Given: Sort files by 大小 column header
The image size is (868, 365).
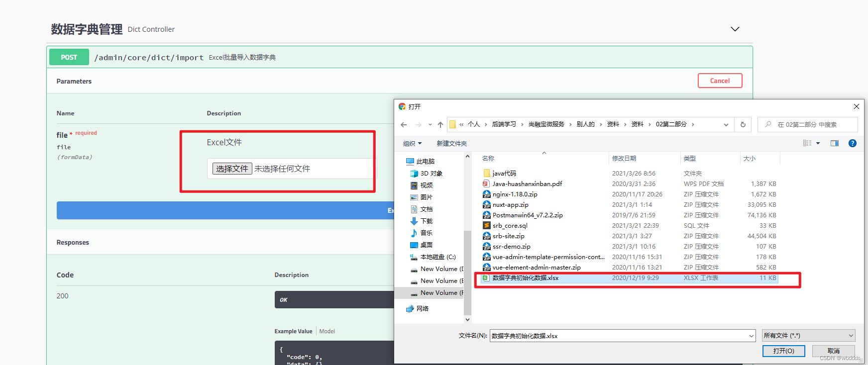Looking at the screenshot, I should (x=759, y=158).
